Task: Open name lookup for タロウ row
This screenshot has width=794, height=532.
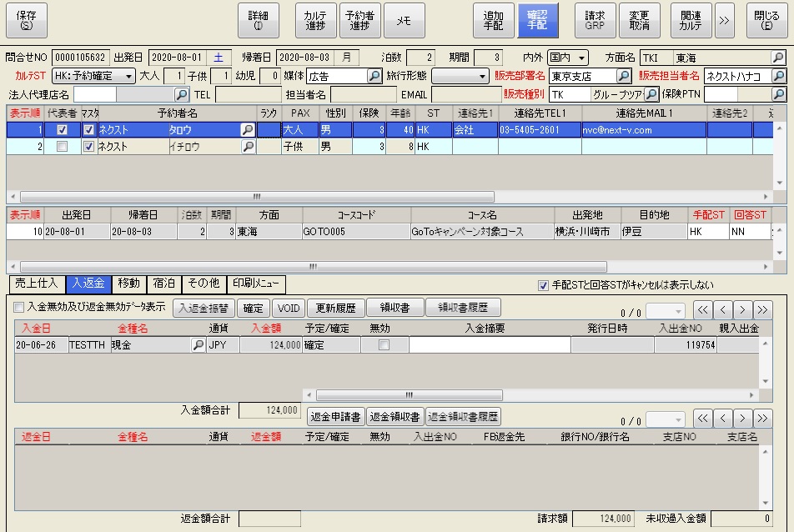Action: click(248, 129)
